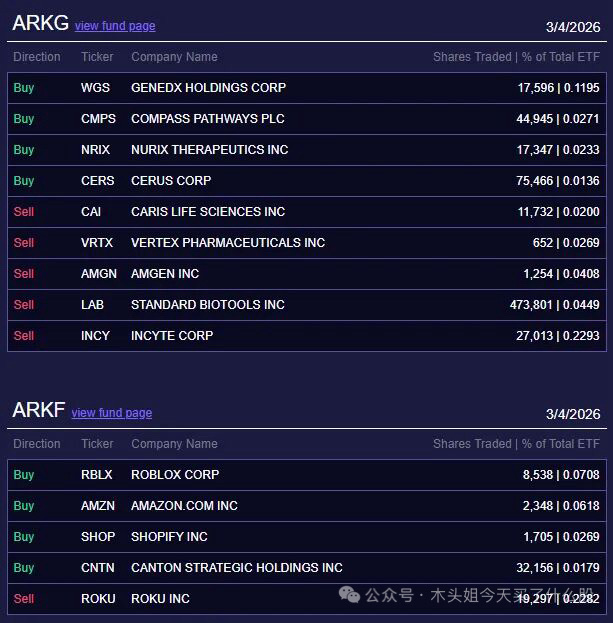The width and height of the screenshot is (613, 623).
Task: Open the ARKF view fund page link
Action: pos(112,413)
